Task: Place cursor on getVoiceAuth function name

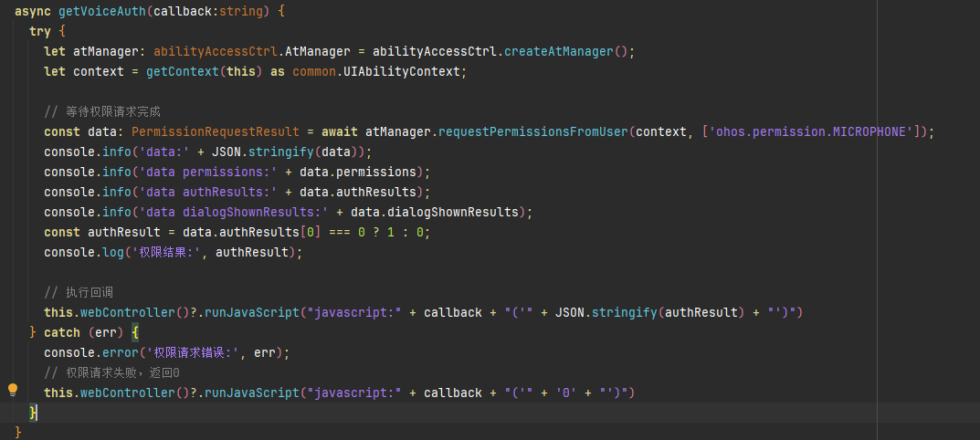Action: tap(102, 11)
